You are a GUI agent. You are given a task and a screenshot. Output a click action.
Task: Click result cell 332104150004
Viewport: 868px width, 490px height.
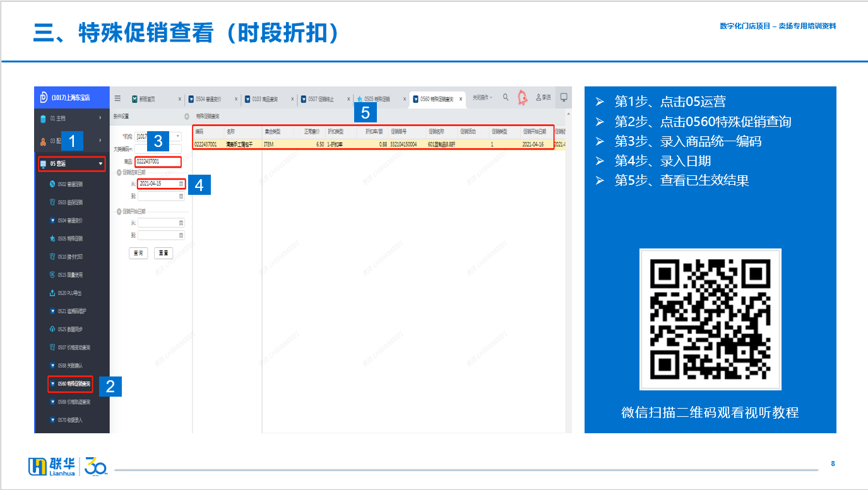pyautogui.click(x=404, y=144)
